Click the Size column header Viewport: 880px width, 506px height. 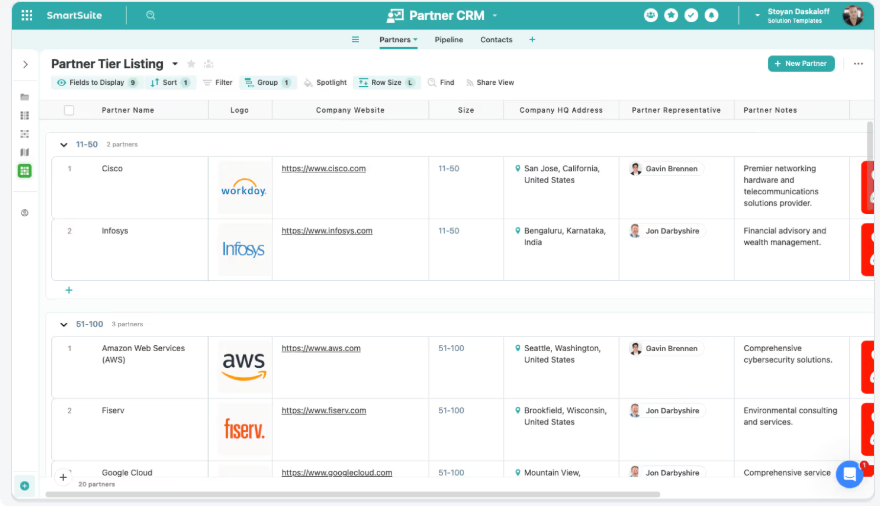(x=466, y=110)
